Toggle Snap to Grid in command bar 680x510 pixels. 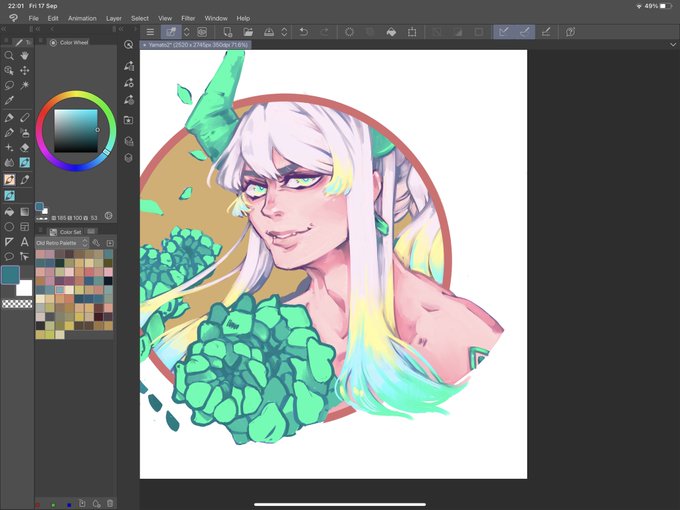[x=546, y=32]
